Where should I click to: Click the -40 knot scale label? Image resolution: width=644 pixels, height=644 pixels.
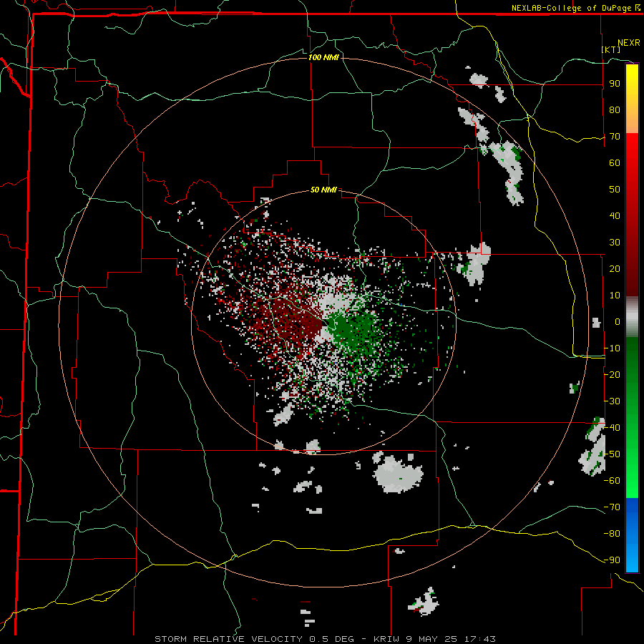tap(612, 428)
